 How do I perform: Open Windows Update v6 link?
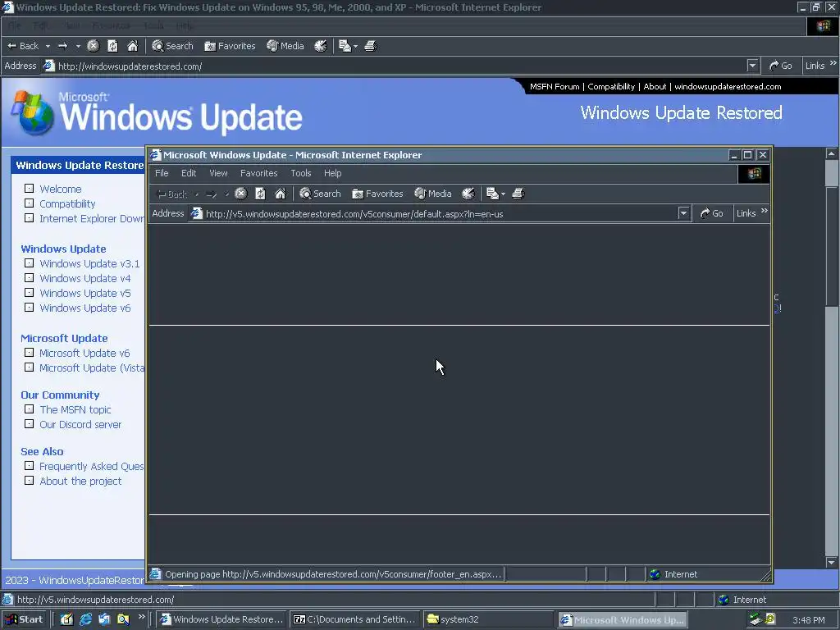85,308
